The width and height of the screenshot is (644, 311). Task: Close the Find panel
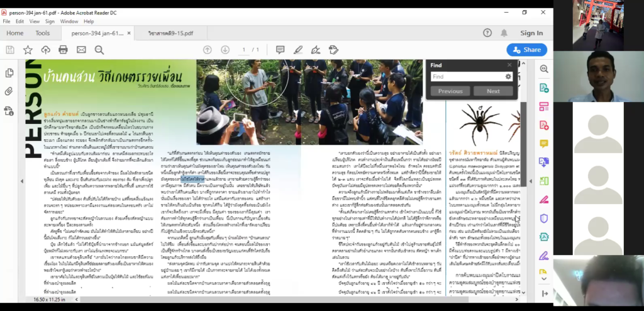point(509,65)
